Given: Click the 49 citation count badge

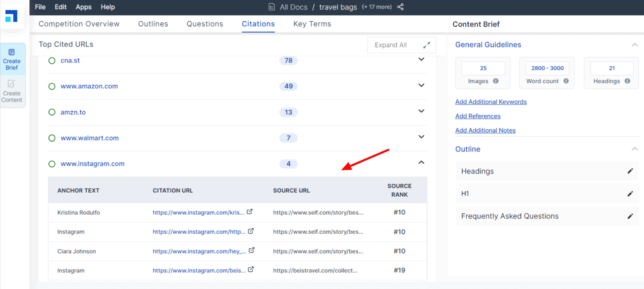Looking at the screenshot, I should 288,86.
